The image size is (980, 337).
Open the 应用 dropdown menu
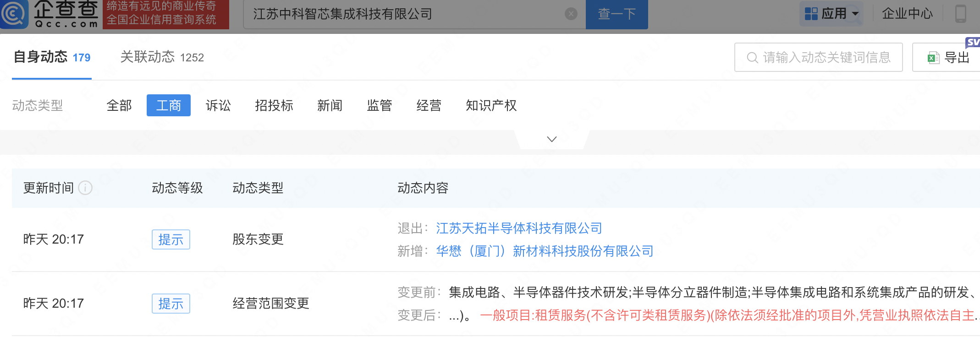tap(855, 14)
